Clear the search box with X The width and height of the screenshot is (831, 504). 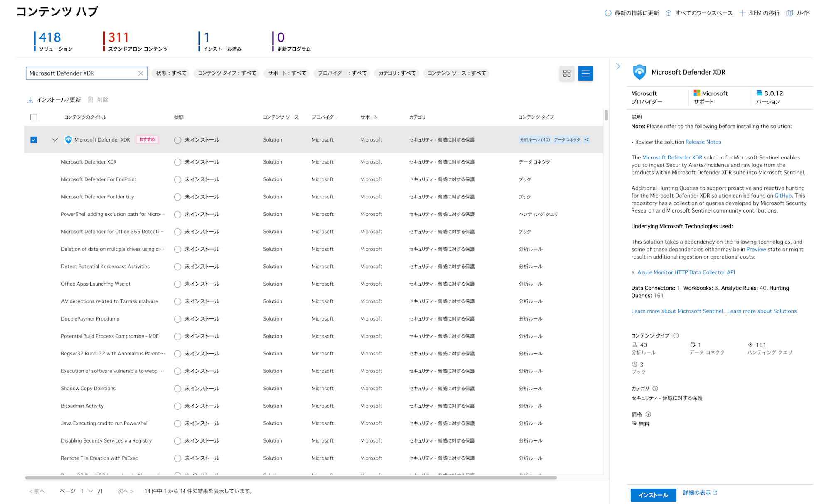(x=141, y=73)
